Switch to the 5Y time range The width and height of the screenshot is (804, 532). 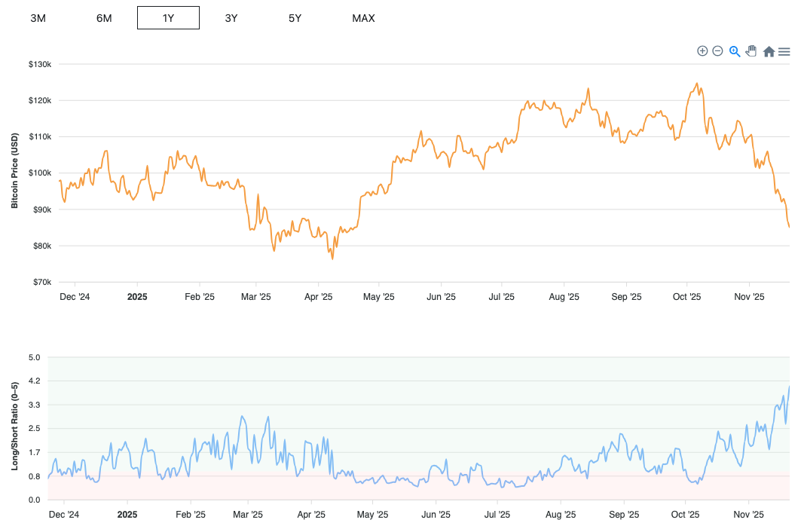pos(295,18)
